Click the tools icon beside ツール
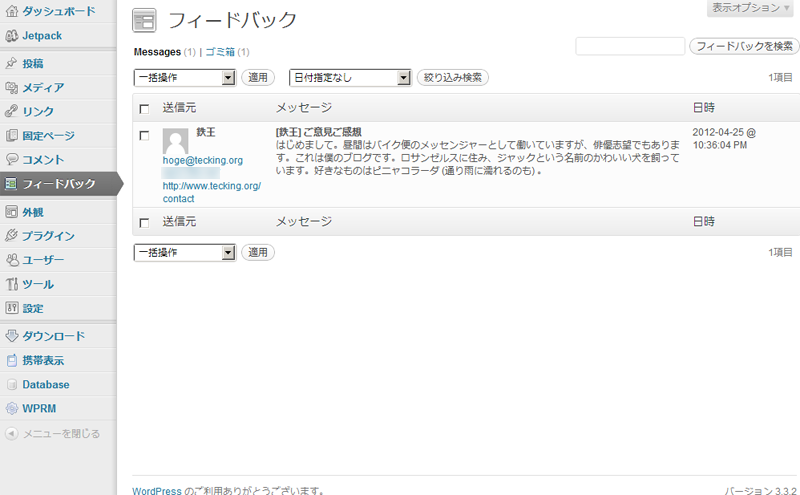Screen dimensions: 800x495 12,284
